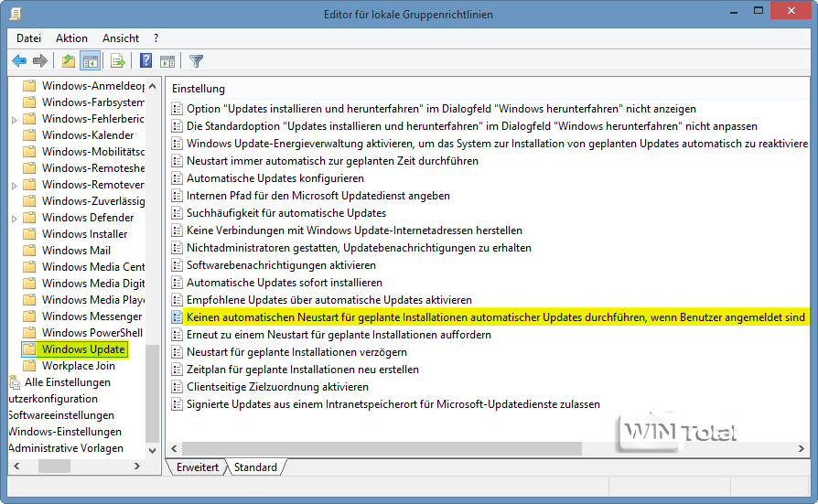The width and height of the screenshot is (818, 504).
Task: Click tree pane horizontal scroll right arrow
Action: pyautogui.click(x=136, y=466)
